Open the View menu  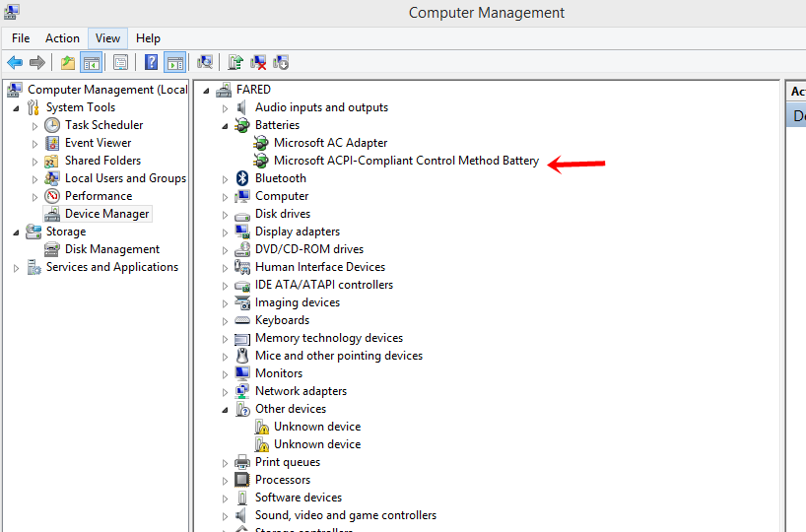pos(107,38)
